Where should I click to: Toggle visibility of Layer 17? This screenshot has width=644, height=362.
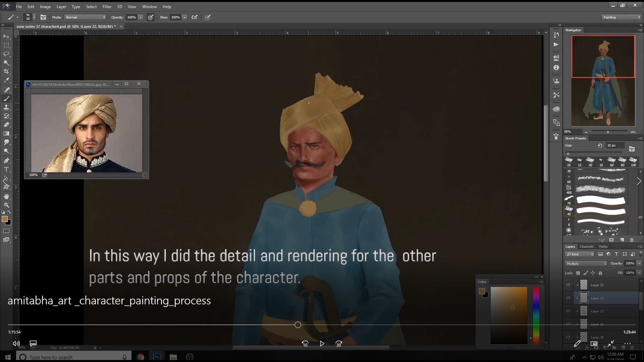568,311
